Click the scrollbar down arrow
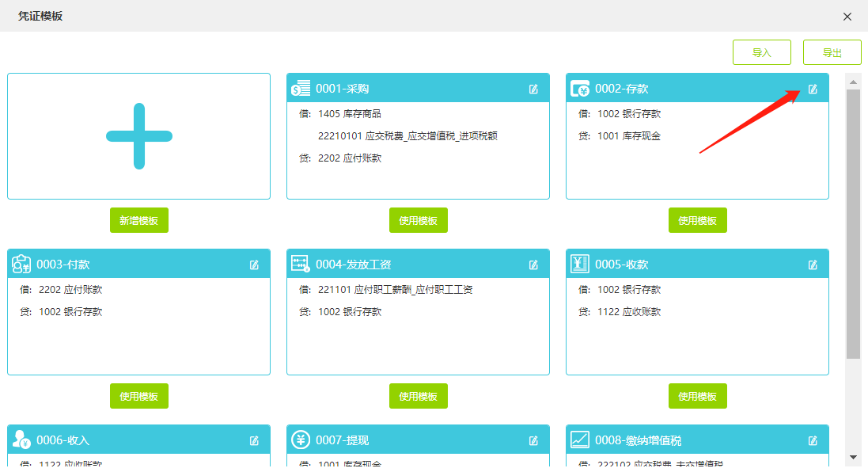 853,457
